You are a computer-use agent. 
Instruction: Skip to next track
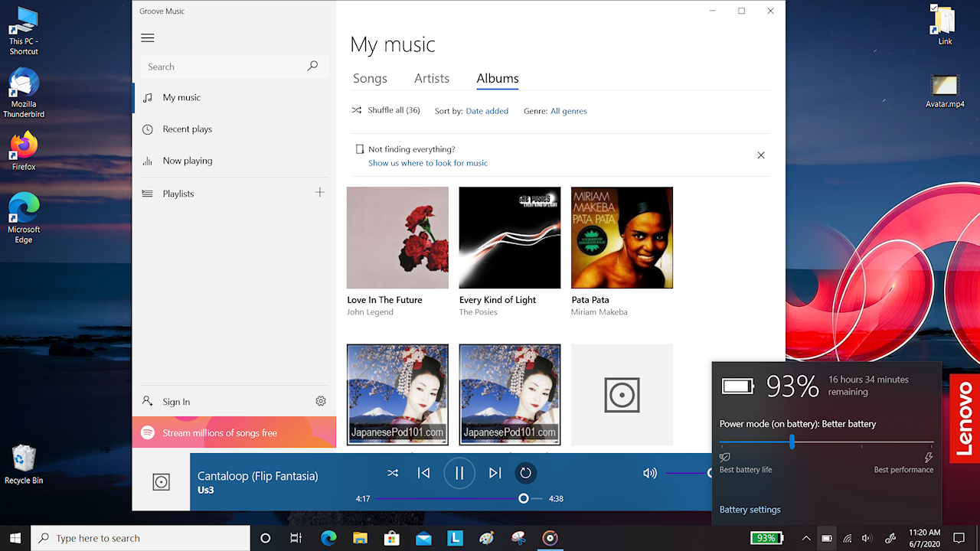click(495, 473)
